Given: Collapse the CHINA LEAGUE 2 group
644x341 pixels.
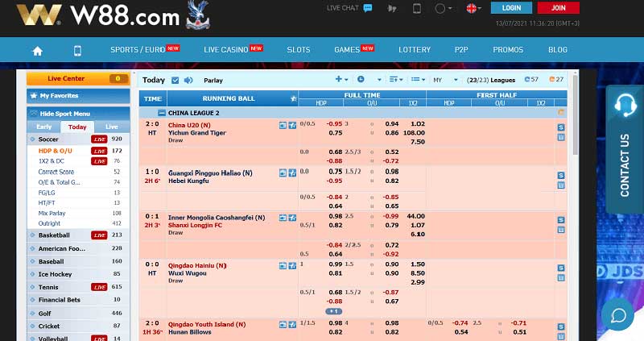Looking at the screenshot, I should [162, 113].
